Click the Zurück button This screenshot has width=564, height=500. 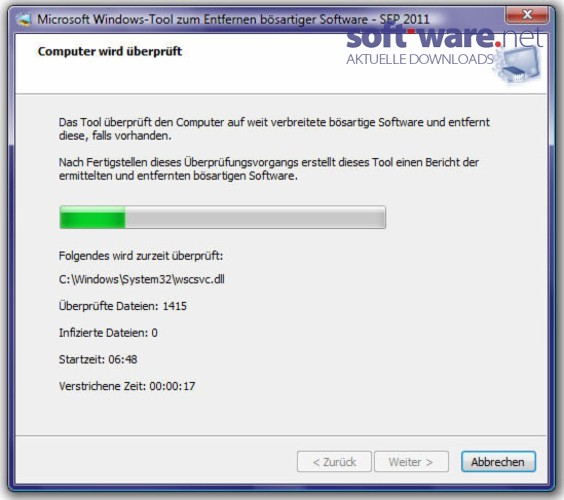tap(334, 462)
